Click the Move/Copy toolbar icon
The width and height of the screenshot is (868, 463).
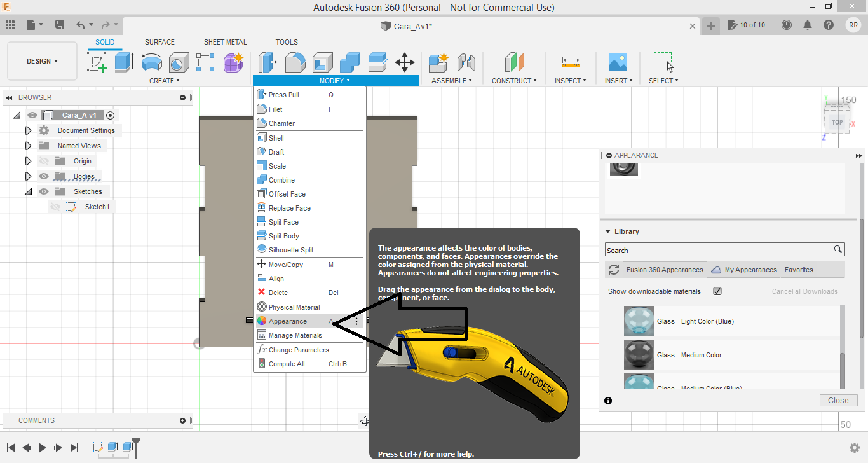tap(405, 62)
